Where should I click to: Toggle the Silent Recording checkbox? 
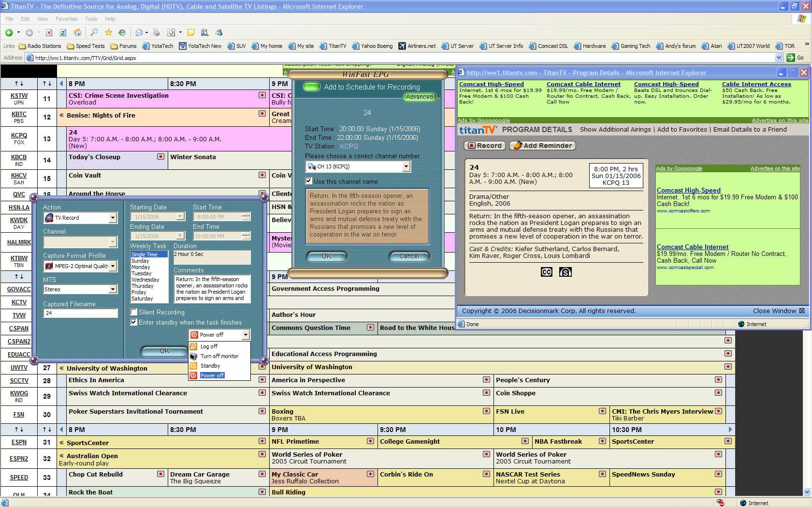pyautogui.click(x=134, y=312)
